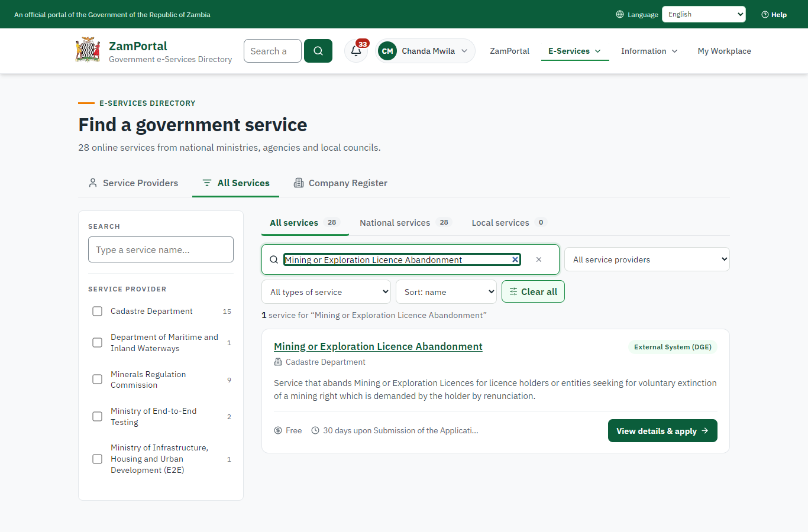Tick the Cadastre Department checkbox
The height and width of the screenshot is (532, 808).
(x=98, y=311)
